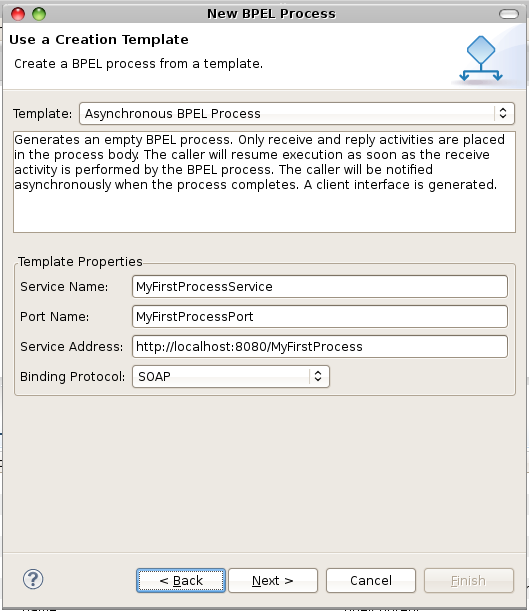Click the help question mark icon

(33, 579)
